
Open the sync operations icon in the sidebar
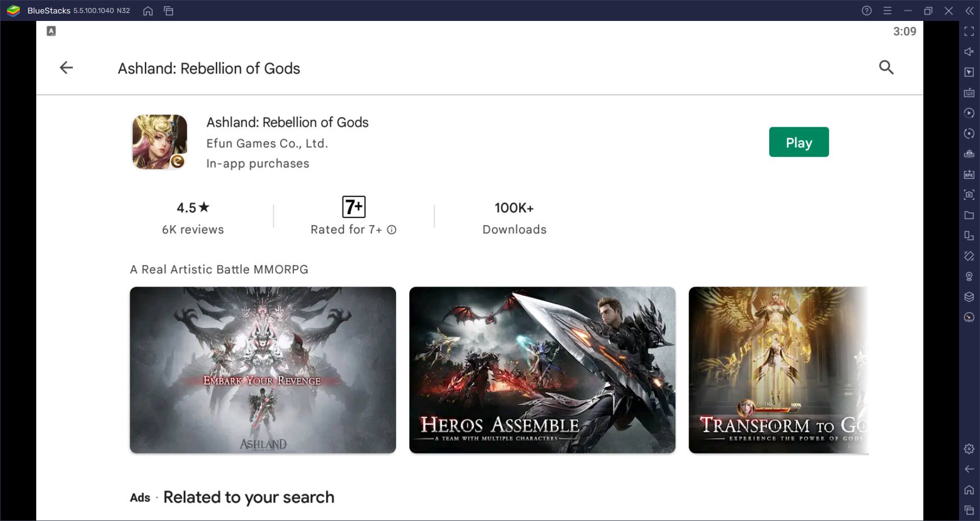pos(969,113)
